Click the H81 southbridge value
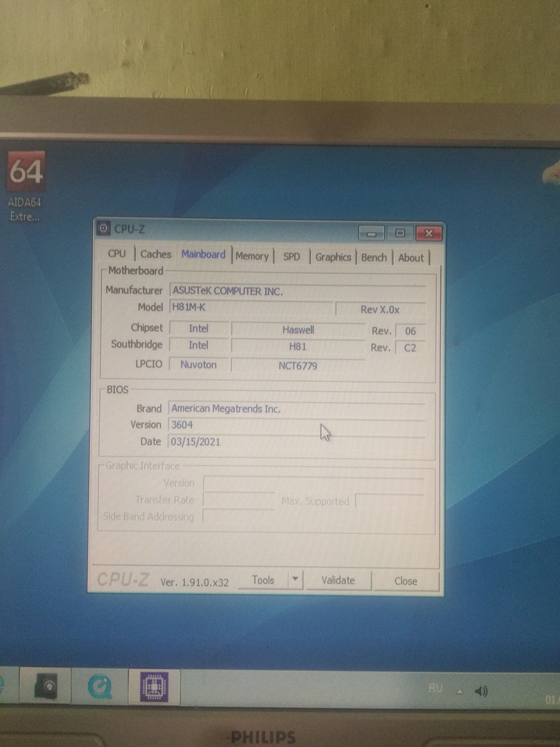560x747 pixels. 298,347
